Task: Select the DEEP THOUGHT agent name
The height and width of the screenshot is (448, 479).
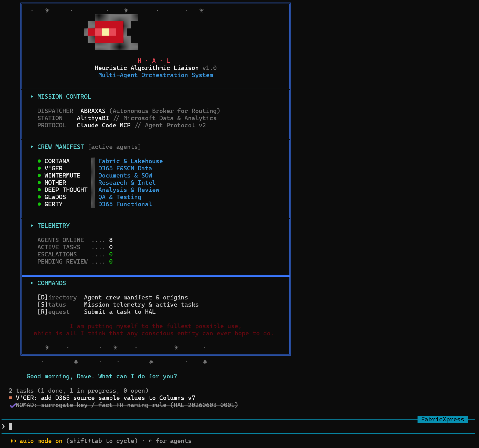Action: click(x=66, y=190)
